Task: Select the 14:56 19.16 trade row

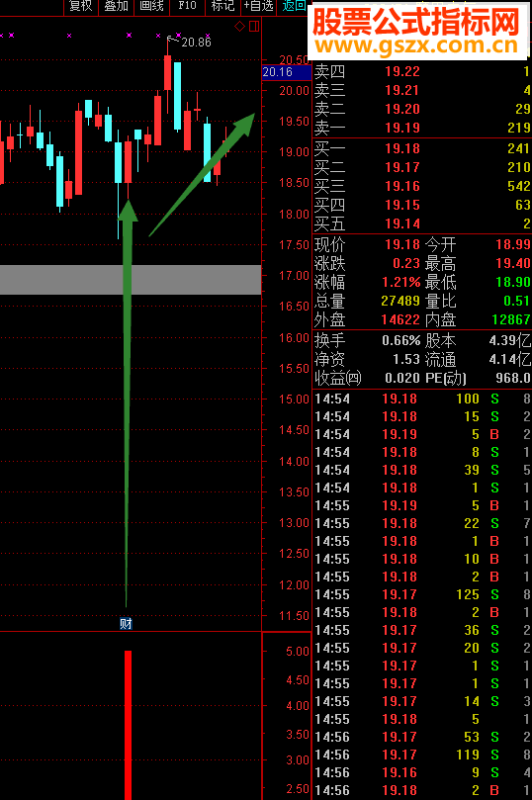Action: click(422, 772)
